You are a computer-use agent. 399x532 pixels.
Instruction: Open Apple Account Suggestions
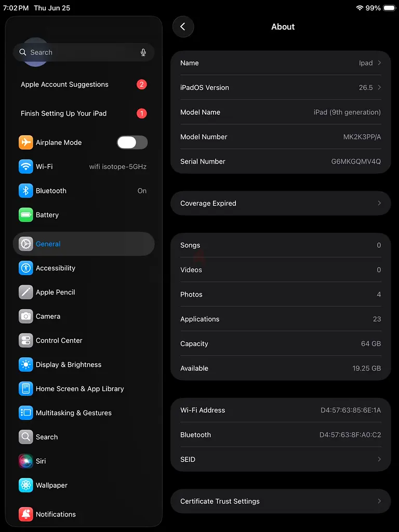tap(84, 85)
